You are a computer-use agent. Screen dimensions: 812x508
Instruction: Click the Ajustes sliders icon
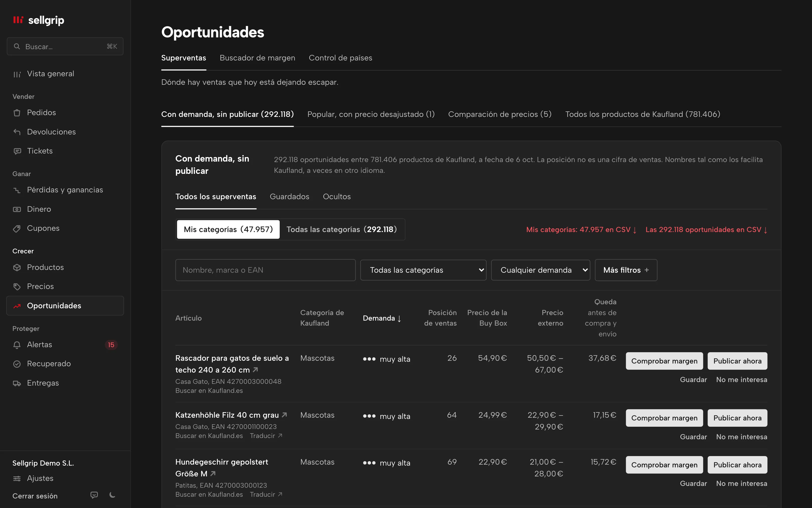(17, 478)
